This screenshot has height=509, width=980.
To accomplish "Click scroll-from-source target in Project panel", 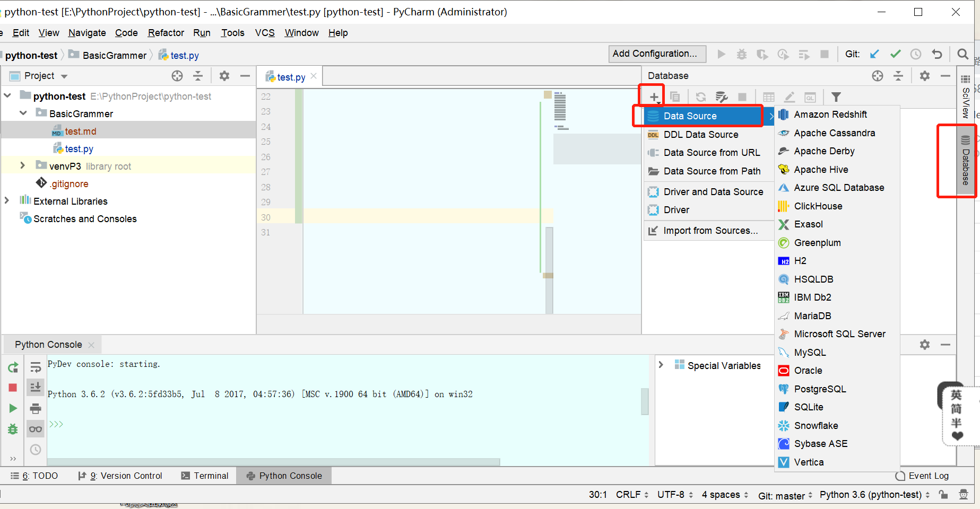I will coord(177,76).
